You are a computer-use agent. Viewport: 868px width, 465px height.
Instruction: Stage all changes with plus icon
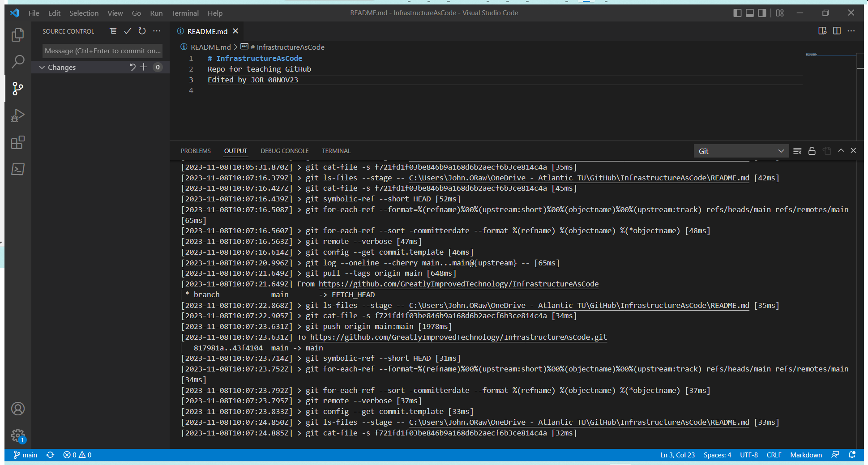(144, 67)
